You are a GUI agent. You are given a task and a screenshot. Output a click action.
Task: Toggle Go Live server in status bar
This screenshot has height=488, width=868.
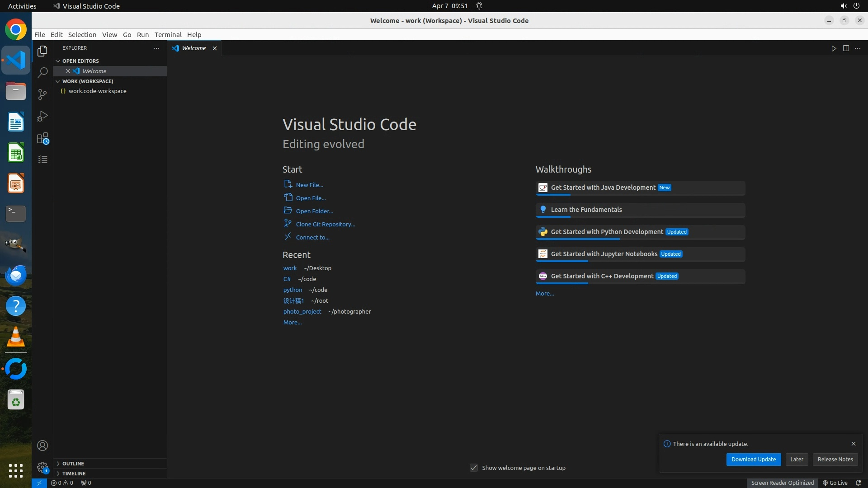835,483
